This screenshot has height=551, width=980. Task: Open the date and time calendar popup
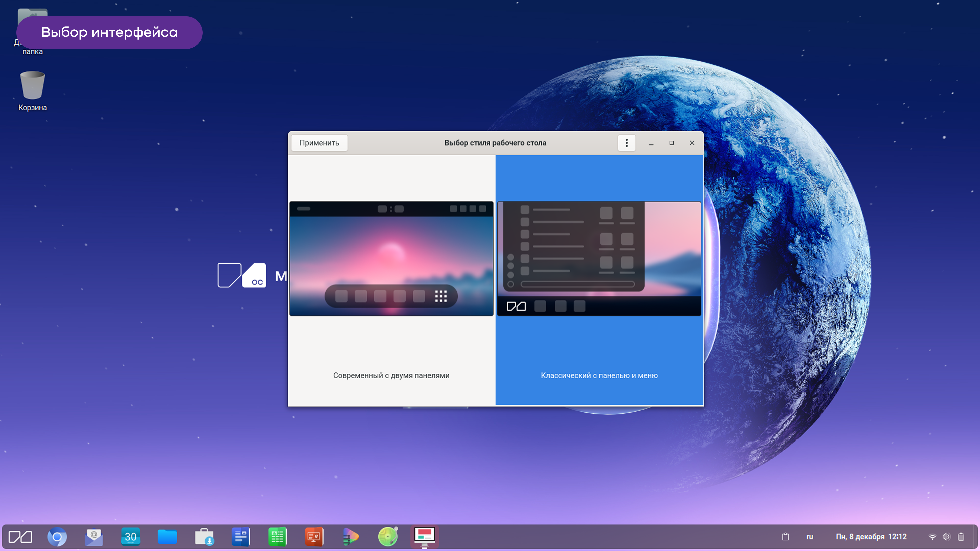(871, 537)
